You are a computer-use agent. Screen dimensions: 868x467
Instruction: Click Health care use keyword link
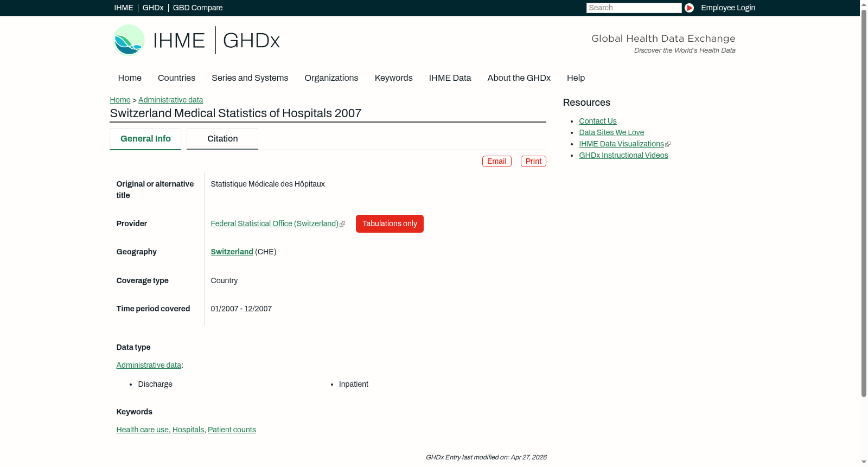(143, 430)
